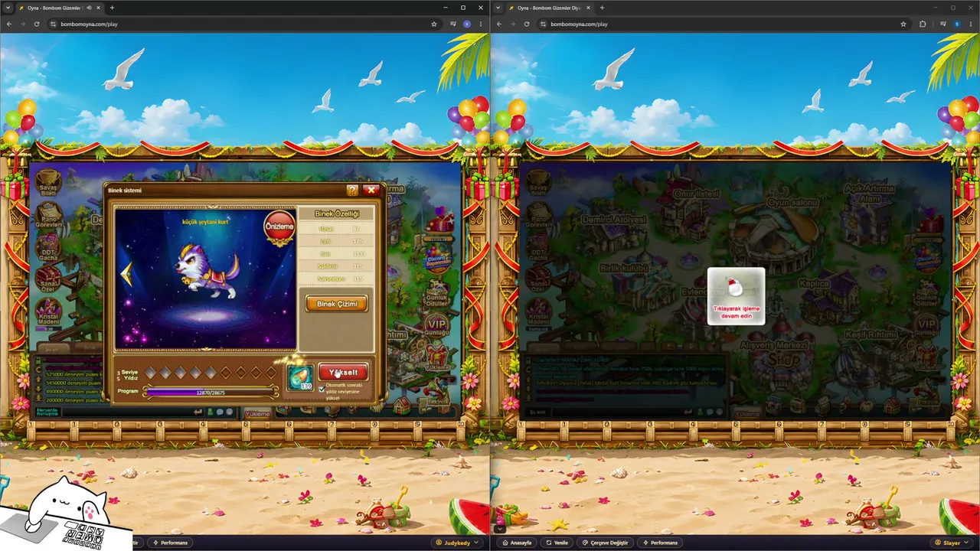
Task: Bookmark the page in right browser window
Action: [905, 24]
